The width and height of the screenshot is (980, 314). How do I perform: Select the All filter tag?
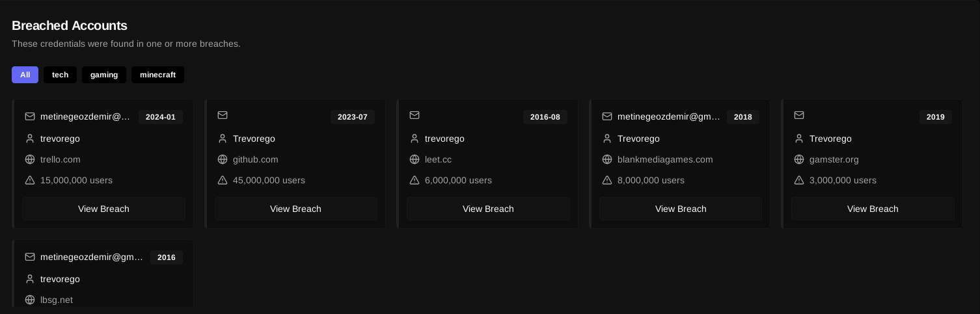[25, 75]
